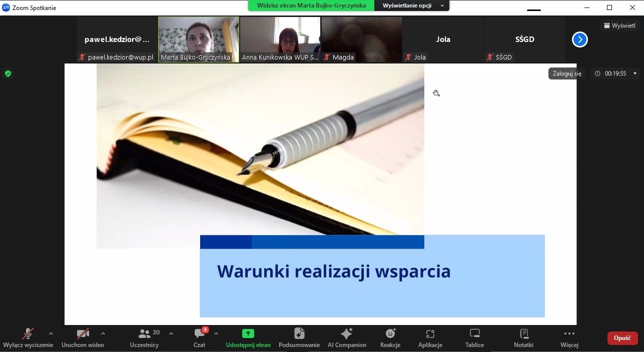This screenshot has height=352, width=644.
Task: Unmute the microphone via Wyłącz wyciszenie
Action: point(28,338)
